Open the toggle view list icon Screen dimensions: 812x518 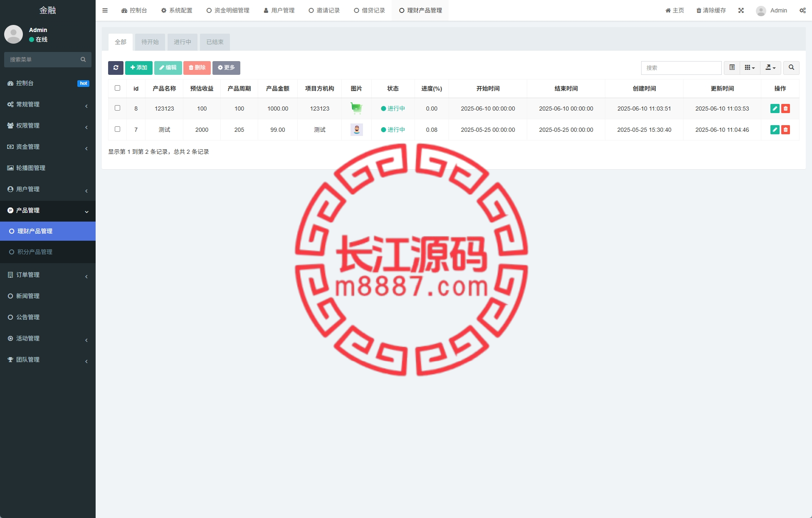[x=732, y=68]
